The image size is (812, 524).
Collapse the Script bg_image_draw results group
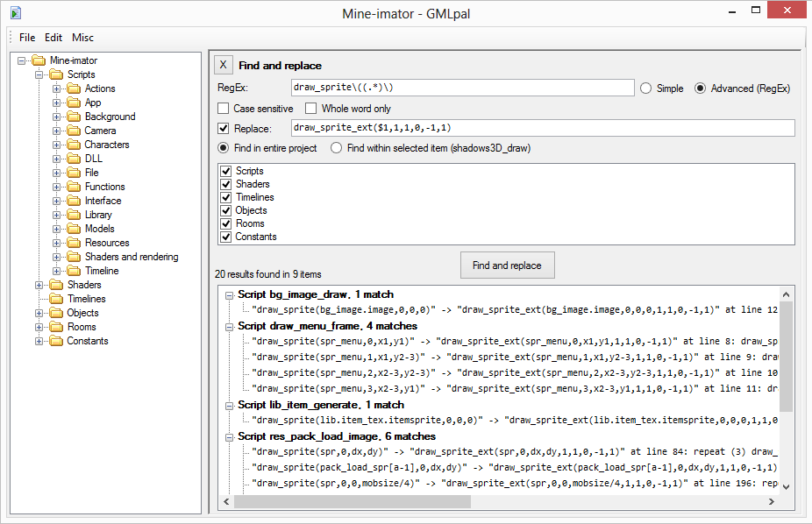point(229,295)
